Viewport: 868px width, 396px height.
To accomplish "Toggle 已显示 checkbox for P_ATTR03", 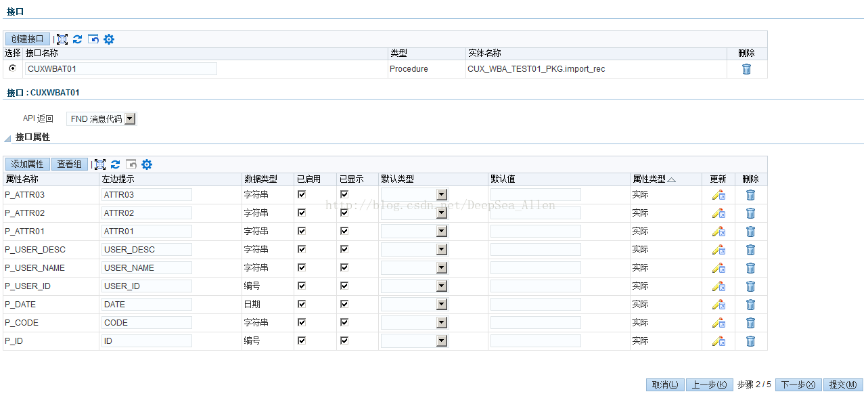I will coord(344,194).
